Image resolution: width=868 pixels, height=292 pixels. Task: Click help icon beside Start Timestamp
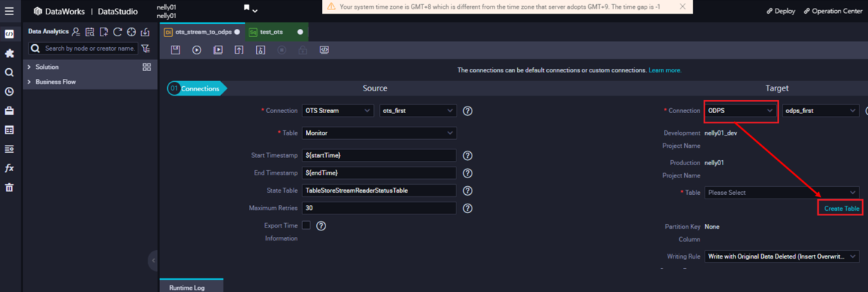(x=468, y=156)
